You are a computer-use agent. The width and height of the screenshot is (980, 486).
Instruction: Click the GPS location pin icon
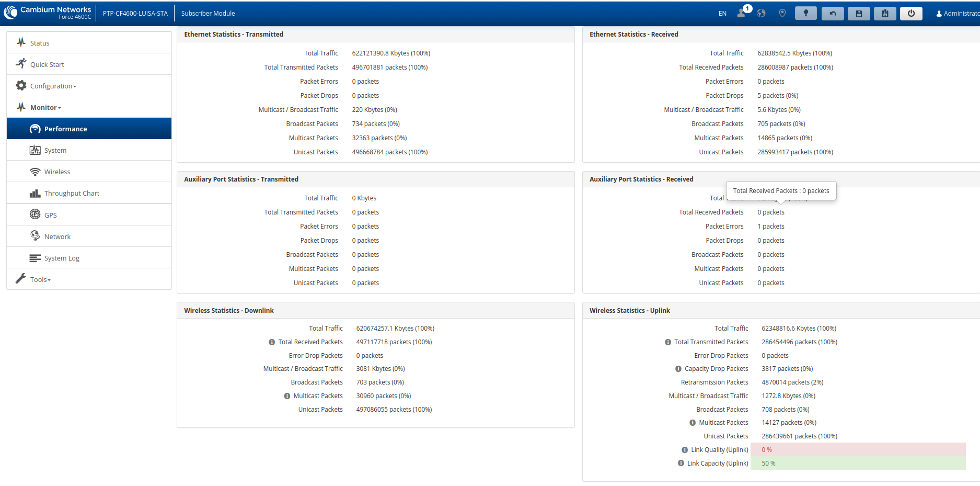tap(782, 13)
